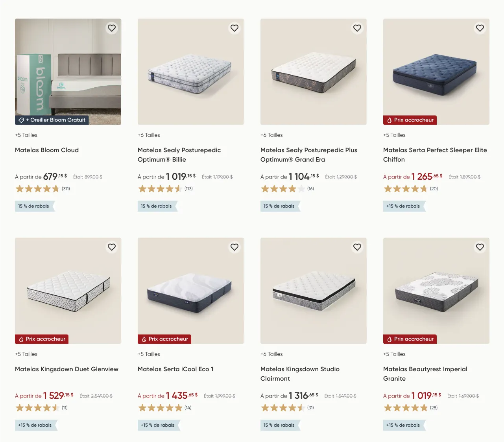Add Kingsdown Duet Glenview to wishlist heart
504x442 pixels.
[x=112, y=247]
